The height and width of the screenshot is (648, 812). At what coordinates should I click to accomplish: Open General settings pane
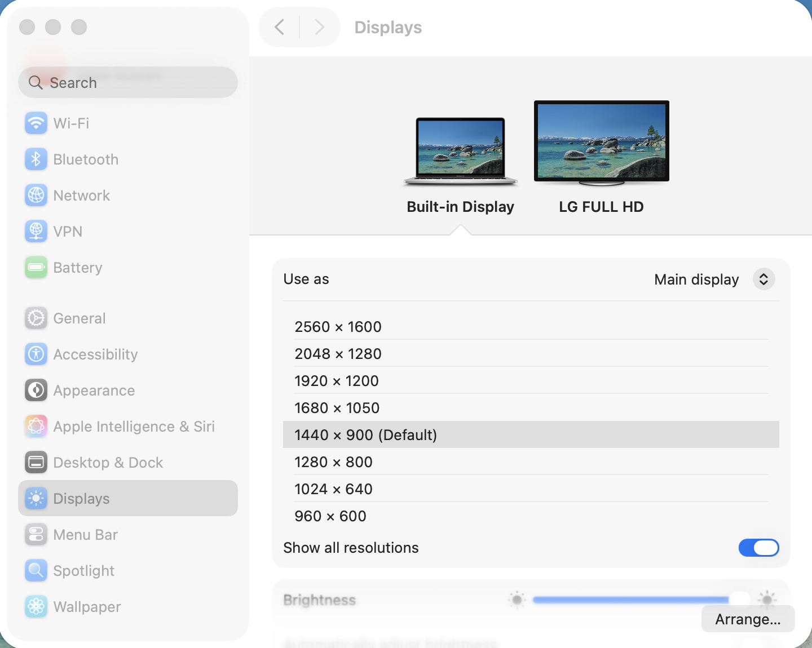pos(128,318)
